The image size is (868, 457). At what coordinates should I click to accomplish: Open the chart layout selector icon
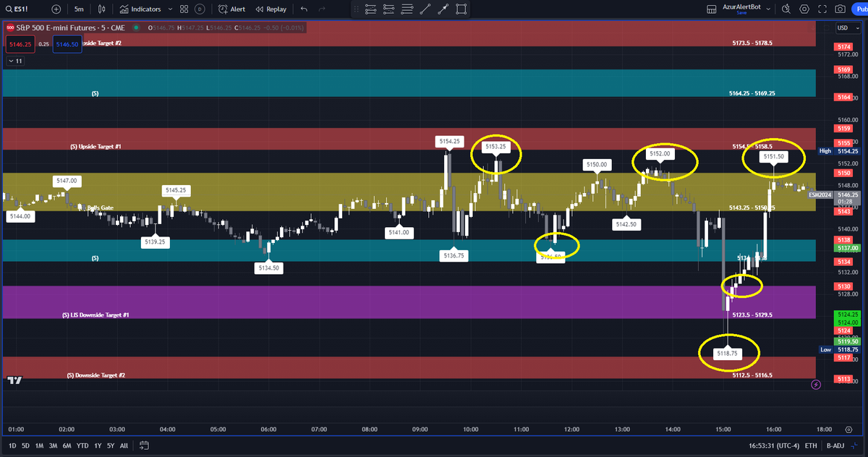(x=712, y=9)
